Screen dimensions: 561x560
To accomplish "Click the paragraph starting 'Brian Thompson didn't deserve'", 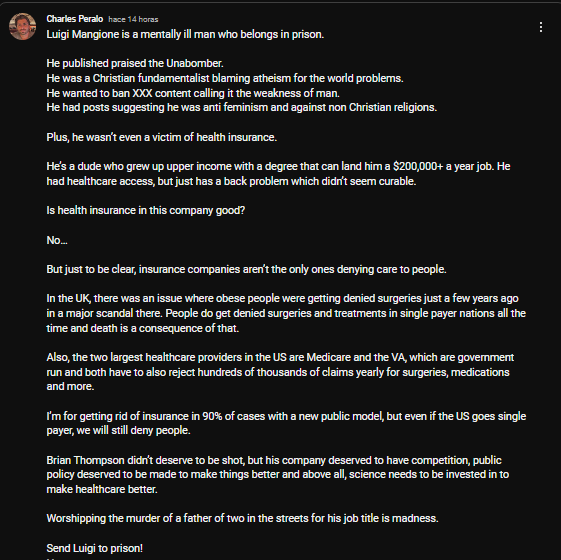I will 278,474.
